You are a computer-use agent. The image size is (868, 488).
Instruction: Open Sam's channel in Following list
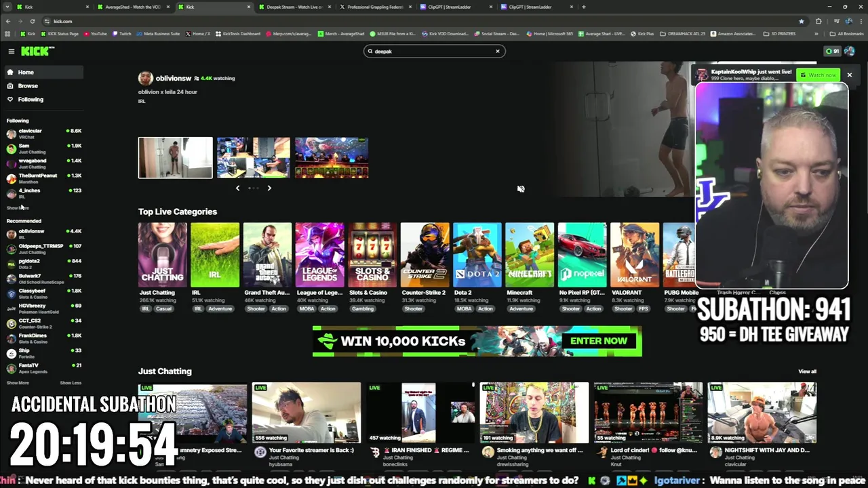[43, 148]
